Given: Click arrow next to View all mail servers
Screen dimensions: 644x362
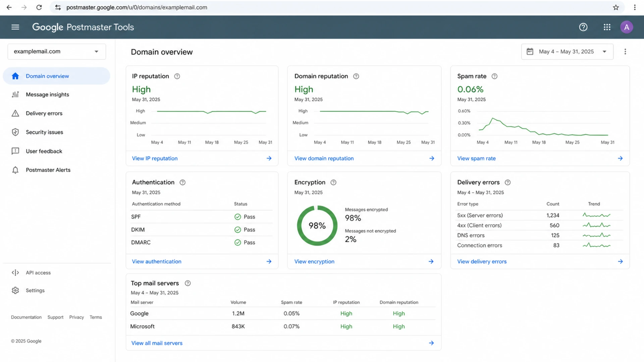Looking at the screenshot, I should (431, 343).
